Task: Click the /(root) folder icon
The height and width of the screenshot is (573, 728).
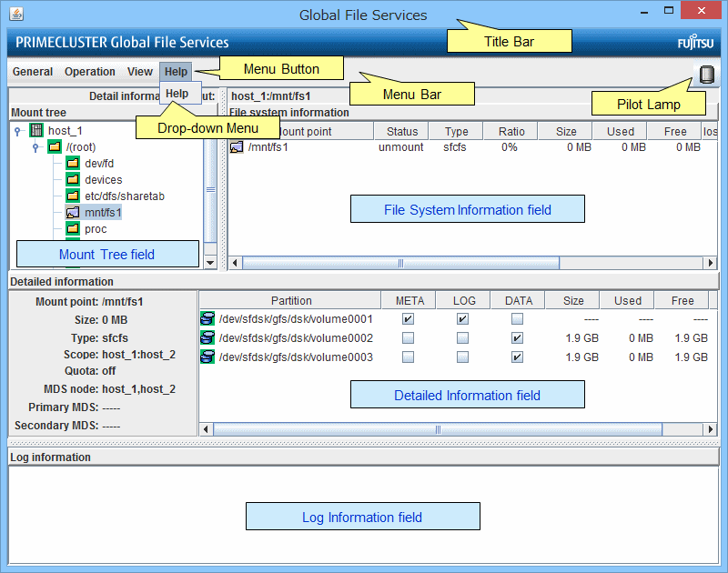Action: point(55,147)
